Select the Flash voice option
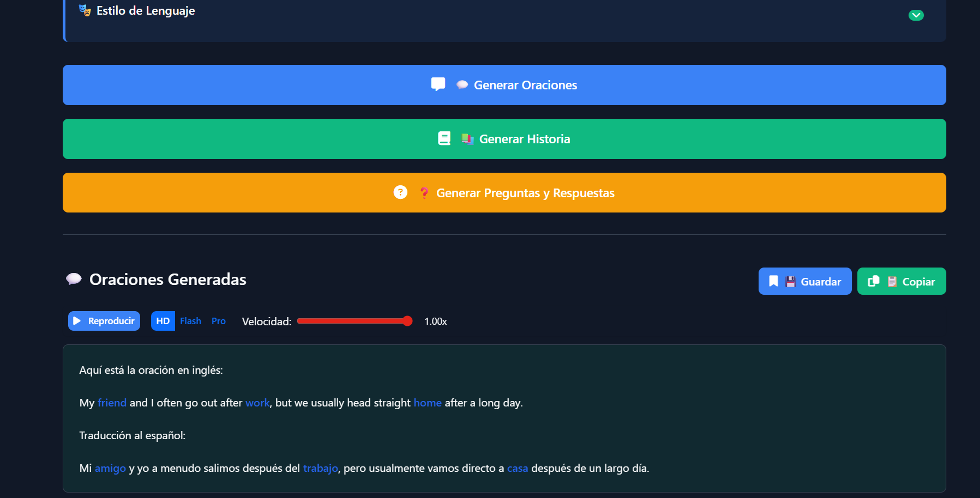Image resolution: width=980 pixels, height=498 pixels. tap(190, 321)
